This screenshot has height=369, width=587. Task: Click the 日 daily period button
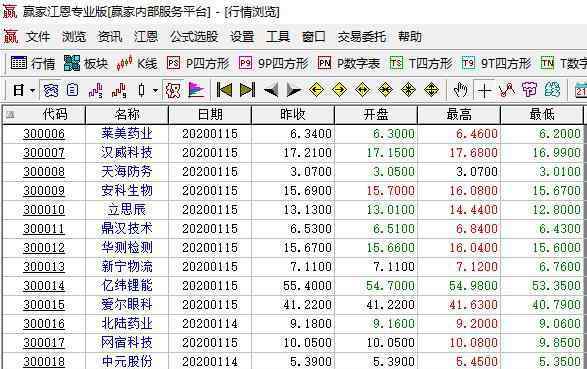(x=18, y=90)
